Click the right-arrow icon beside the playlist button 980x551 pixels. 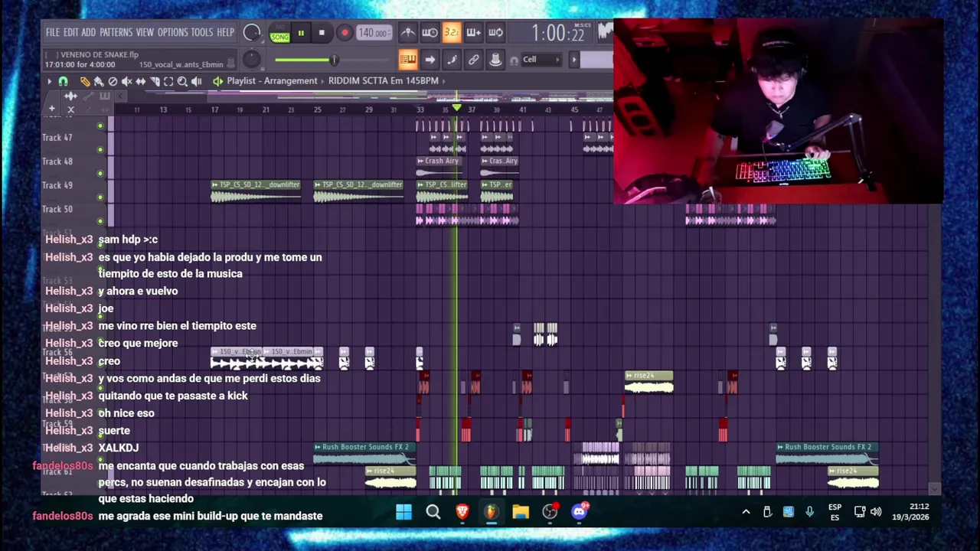click(x=430, y=60)
